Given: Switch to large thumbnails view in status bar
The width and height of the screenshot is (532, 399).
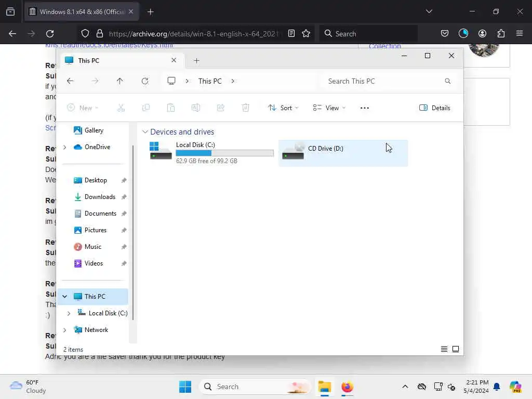Looking at the screenshot, I should [456, 349].
